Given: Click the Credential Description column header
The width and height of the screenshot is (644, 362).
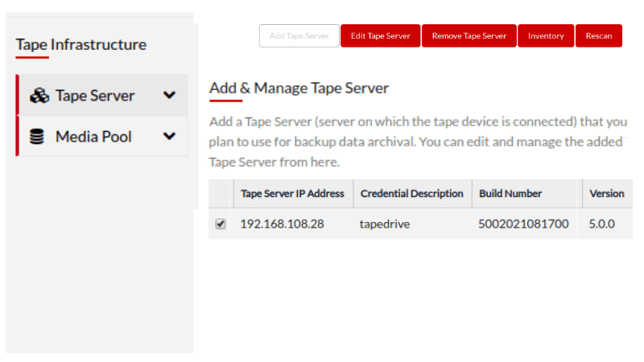Looking at the screenshot, I should click(411, 194).
